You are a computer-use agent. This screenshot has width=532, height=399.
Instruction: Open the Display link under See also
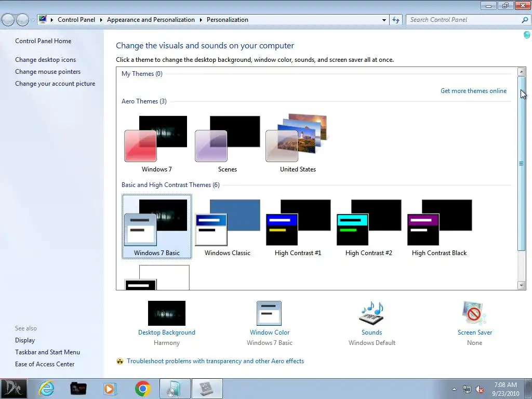pyautogui.click(x=25, y=340)
